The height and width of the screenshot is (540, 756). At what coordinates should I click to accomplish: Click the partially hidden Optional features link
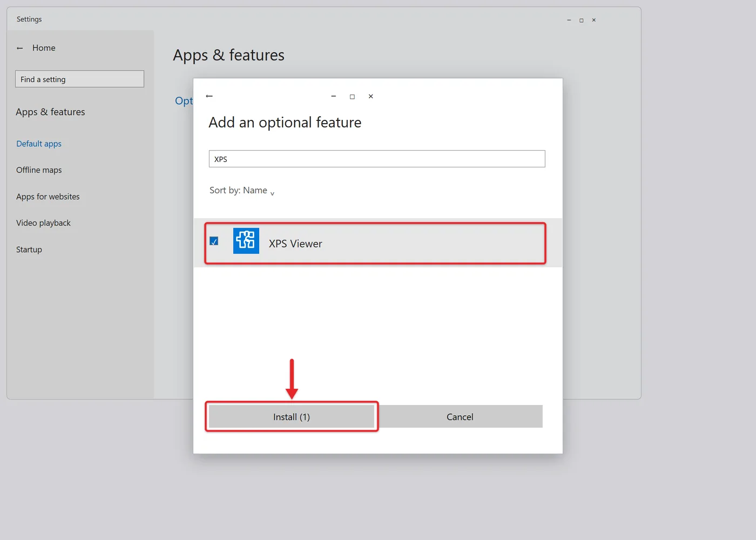tap(184, 101)
